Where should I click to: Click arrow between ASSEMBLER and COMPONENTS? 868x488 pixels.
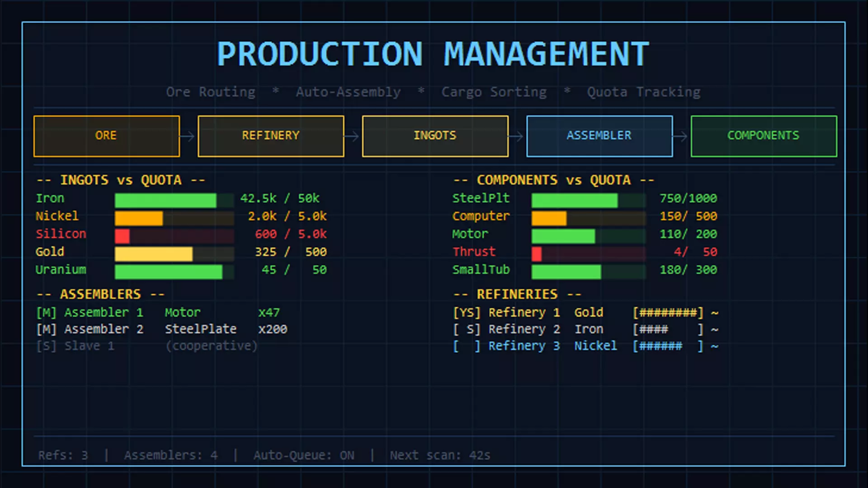tap(681, 136)
